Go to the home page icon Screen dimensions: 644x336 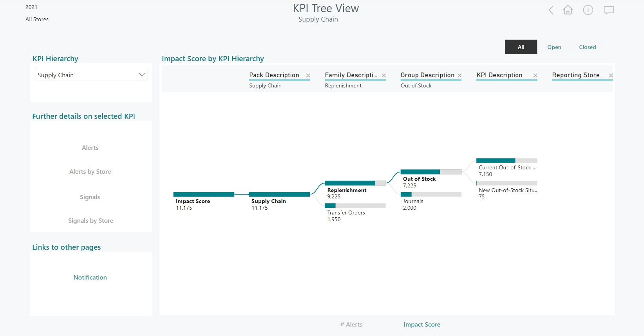[568, 10]
